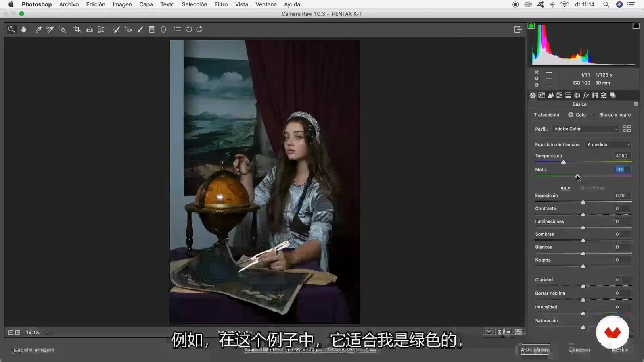Select the Graduated Filter tool
The height and width of the screenshot is (362, 644).
(x=152, y=29)
